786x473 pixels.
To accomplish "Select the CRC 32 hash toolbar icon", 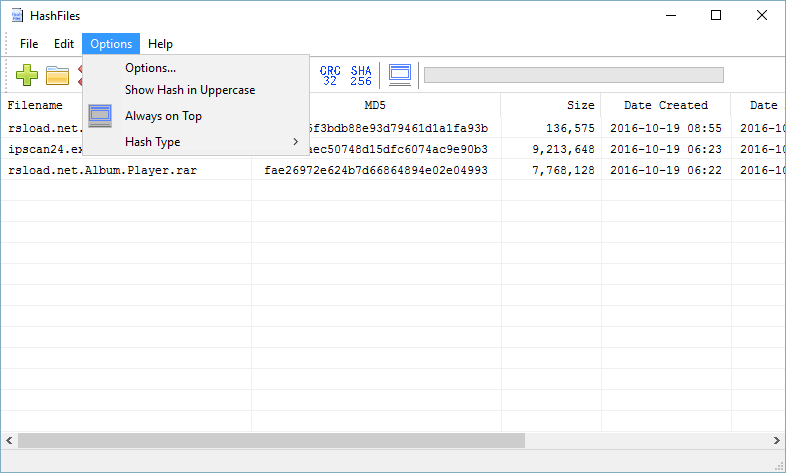I will click(x=330, y=75).
